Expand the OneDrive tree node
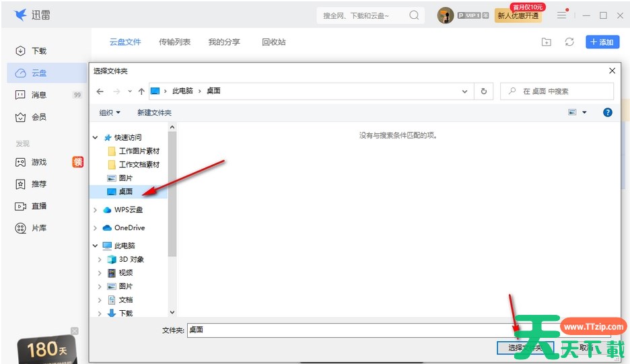630x364 pixels. 95,228
